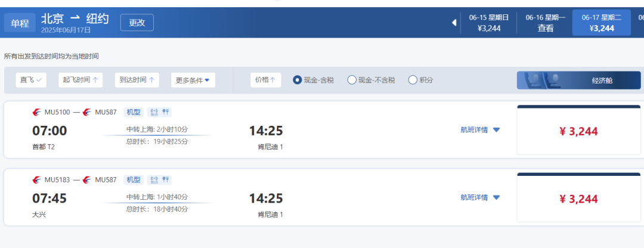644x248 pixels.
Task: Click the 机型 tag on the MU5183 flight
Action: pos(133,179)
